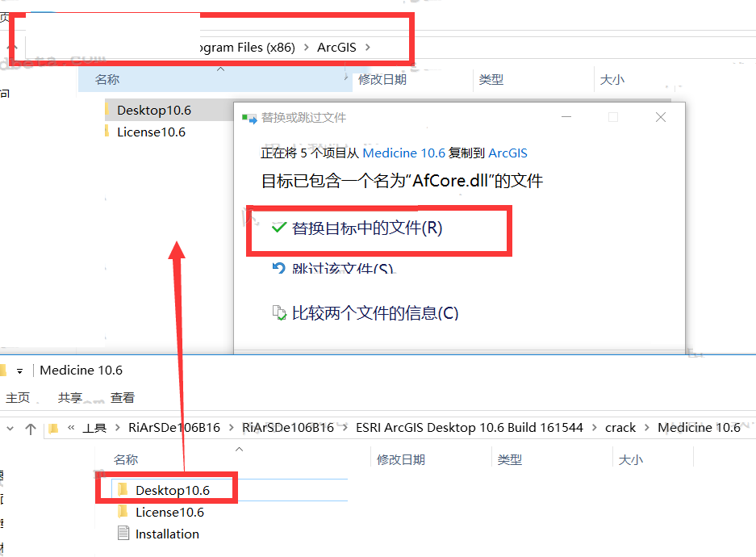
Task: Open Share (共享) ribbon tab in Medicine window
Action: 70,398
